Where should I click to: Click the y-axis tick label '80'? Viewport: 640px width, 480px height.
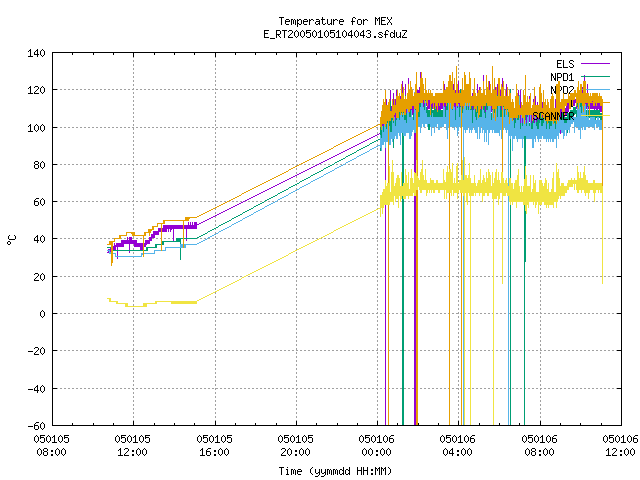pos(40,165)
